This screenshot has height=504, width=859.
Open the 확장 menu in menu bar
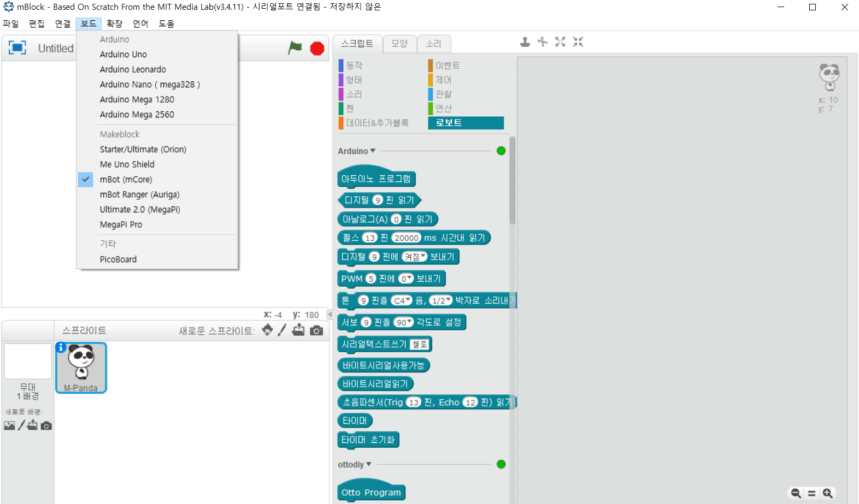pos(114,23)
